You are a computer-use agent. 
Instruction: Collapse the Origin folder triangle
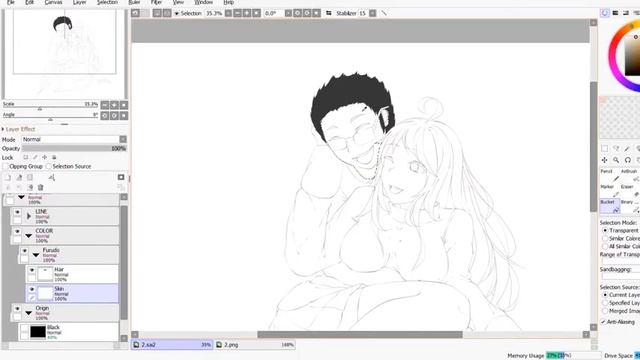click(29, 313)
